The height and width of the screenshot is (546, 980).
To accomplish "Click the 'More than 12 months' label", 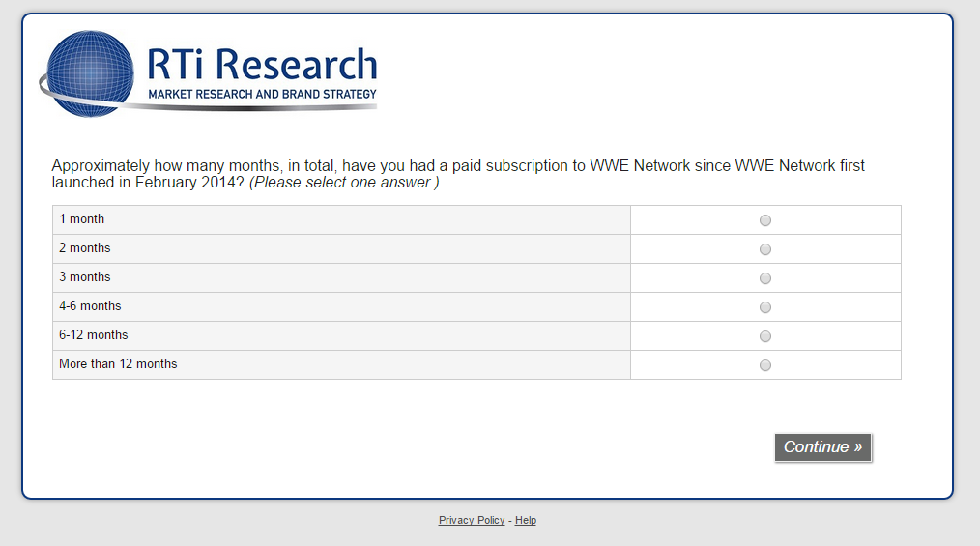I will [x=118, y=364].
